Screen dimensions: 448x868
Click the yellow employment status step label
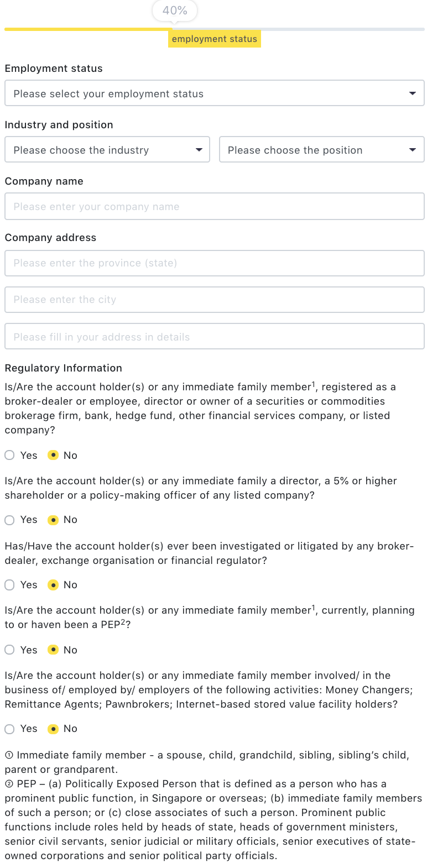tap(214, 39)
